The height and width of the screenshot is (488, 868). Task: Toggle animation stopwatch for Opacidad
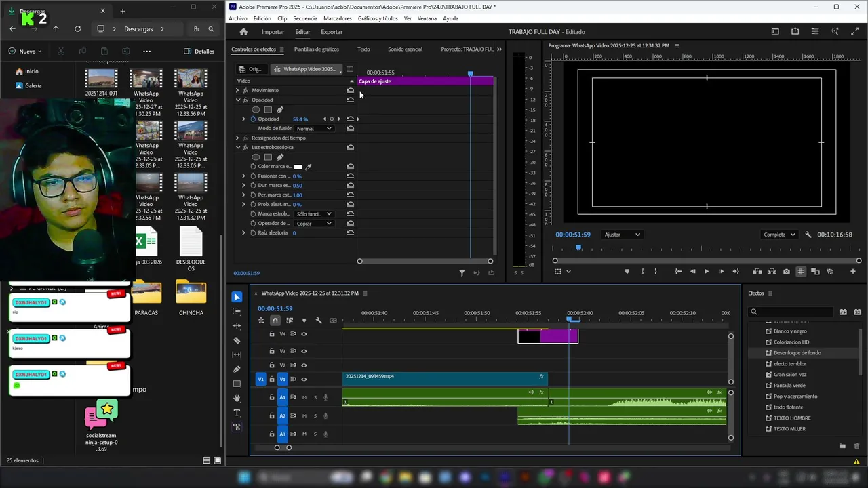click(253, 119)
